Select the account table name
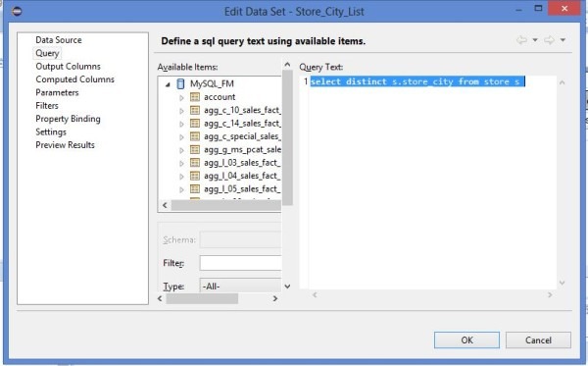588x366 pixels. [220, 97]
